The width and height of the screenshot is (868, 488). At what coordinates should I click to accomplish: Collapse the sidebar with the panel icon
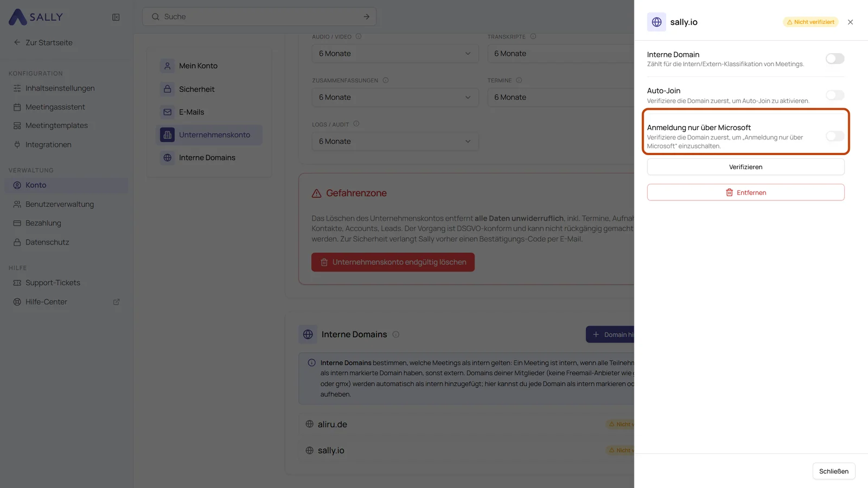coord(116,17)
